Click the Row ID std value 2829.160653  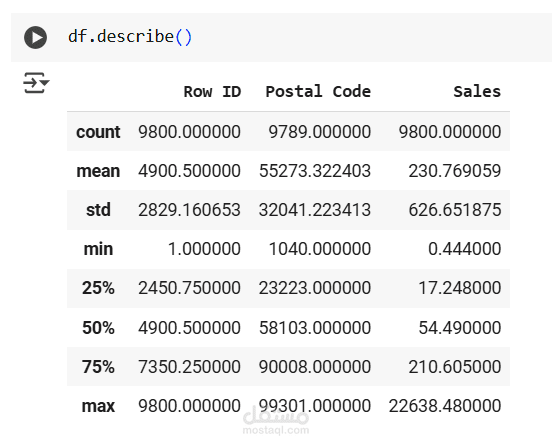click(189, 210)
